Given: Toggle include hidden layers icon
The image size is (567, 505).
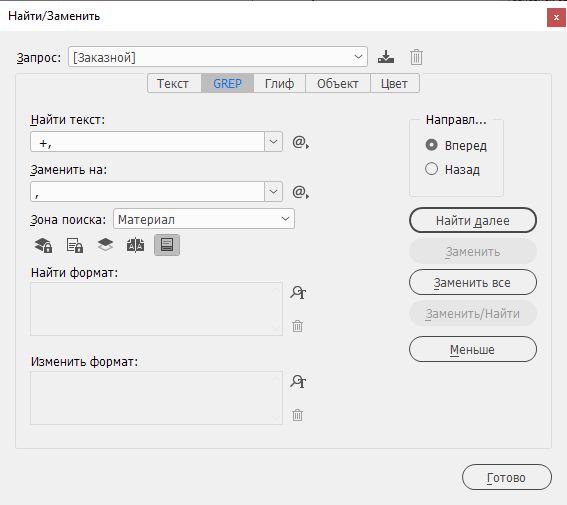Looking at the screenshot, I should pyautogui.click(x=105, y=245).
